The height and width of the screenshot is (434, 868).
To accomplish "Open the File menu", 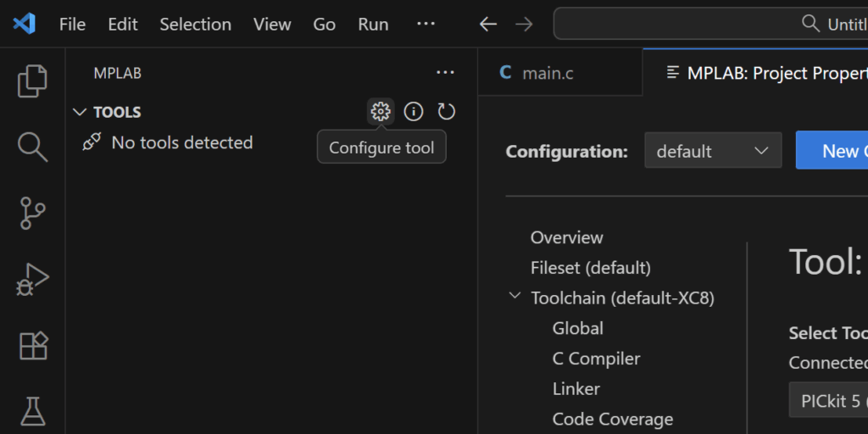I will 72,24.
